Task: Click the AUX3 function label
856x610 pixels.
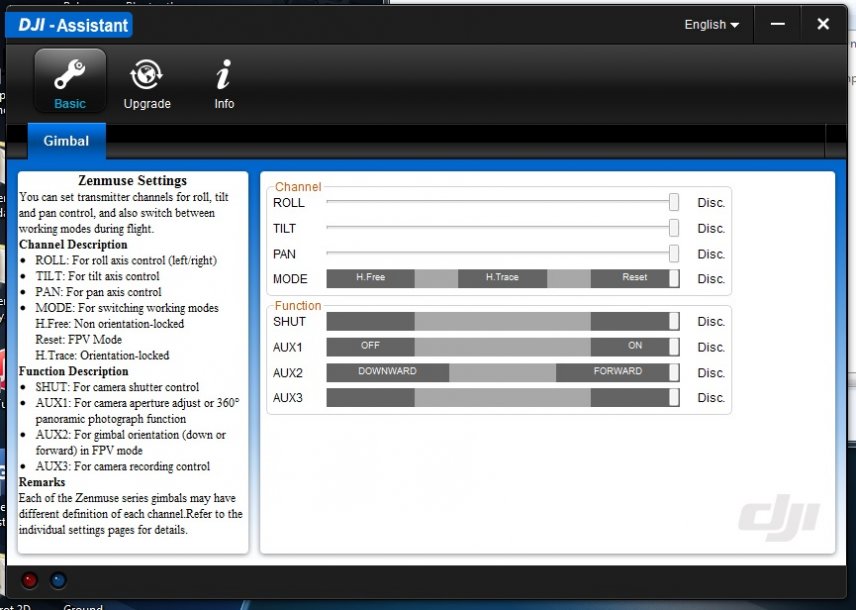Action: pyautogui.click(x=288, y=398)
